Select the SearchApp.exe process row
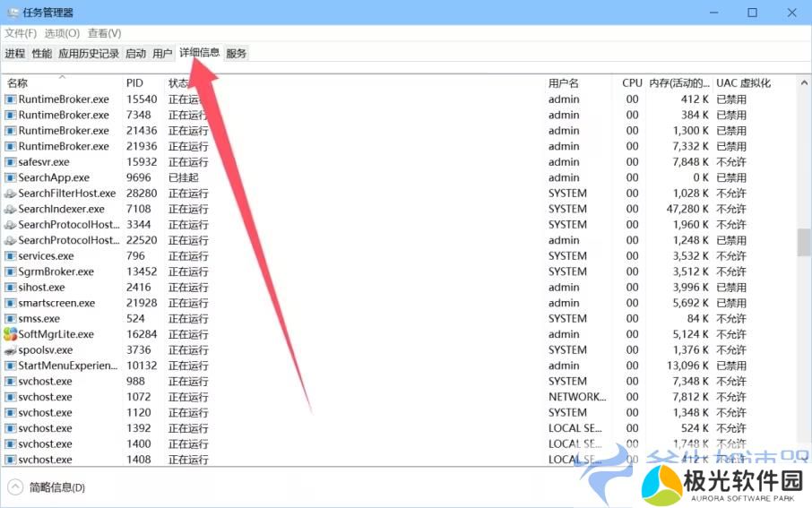 [54, 177]
